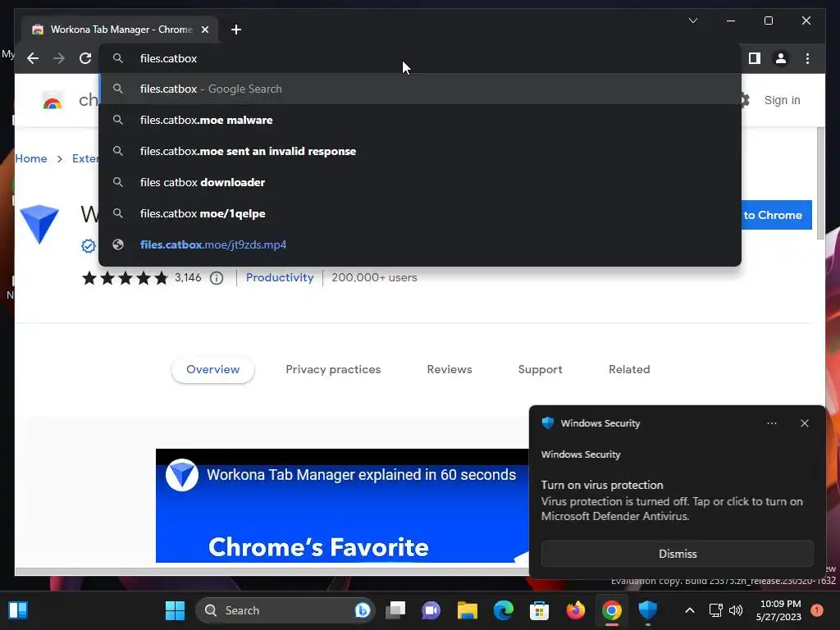This screenshot has height=630, width=840.
Task: Open File Explorer from the taskbar
Action: [467, 610]
